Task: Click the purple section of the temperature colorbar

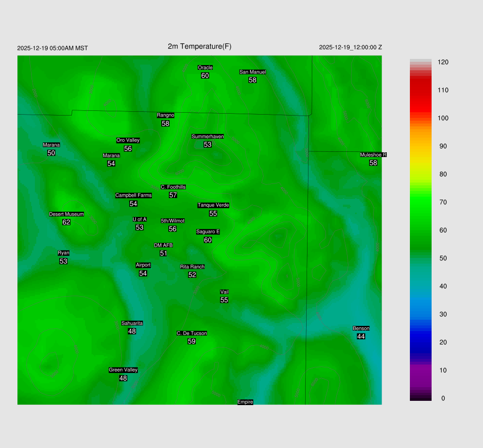Action: 420,373
